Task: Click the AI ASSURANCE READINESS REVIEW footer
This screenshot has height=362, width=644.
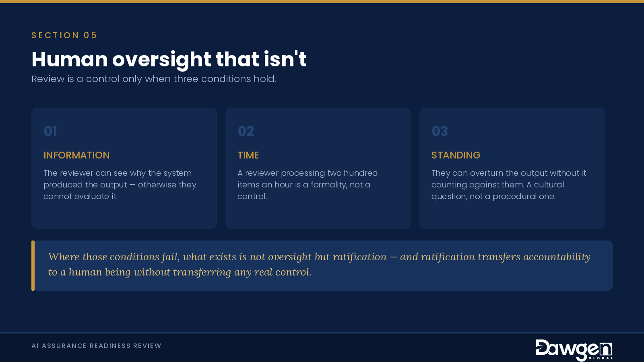Action: click(97, 346)
